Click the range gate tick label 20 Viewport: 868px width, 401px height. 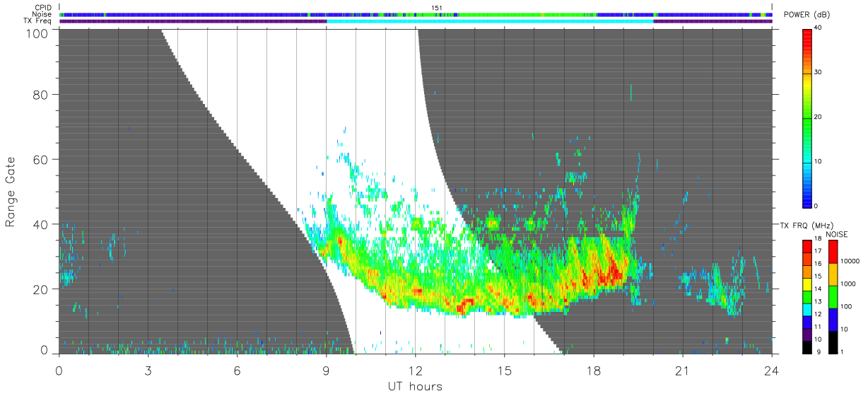(x=40, y=289)
